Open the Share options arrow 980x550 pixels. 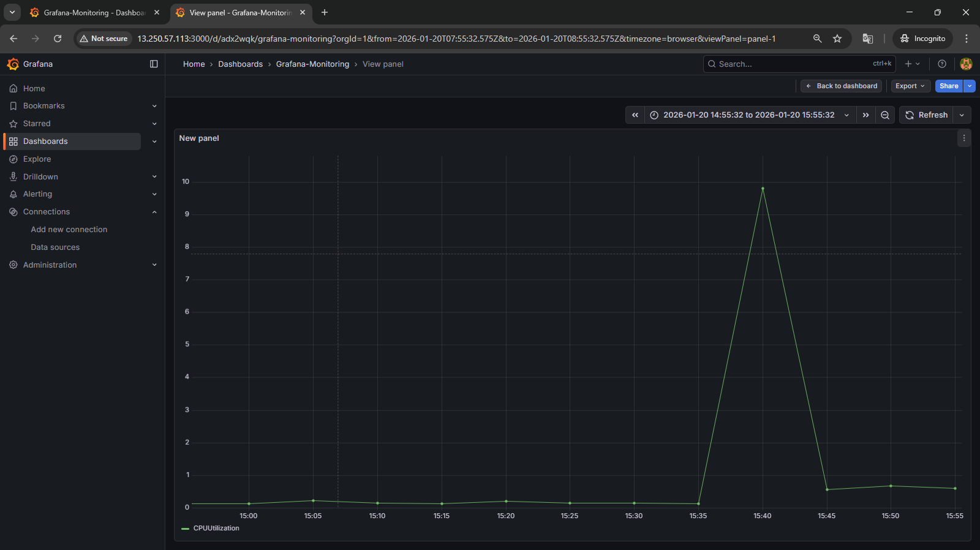970,86
